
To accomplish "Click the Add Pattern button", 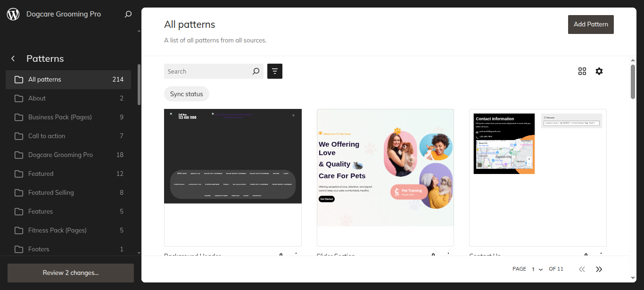I will tap(591, 24).
